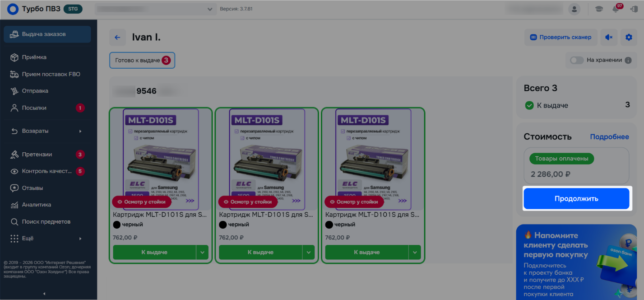
Task: Click the Продолжить button
Action: [576, 199]
